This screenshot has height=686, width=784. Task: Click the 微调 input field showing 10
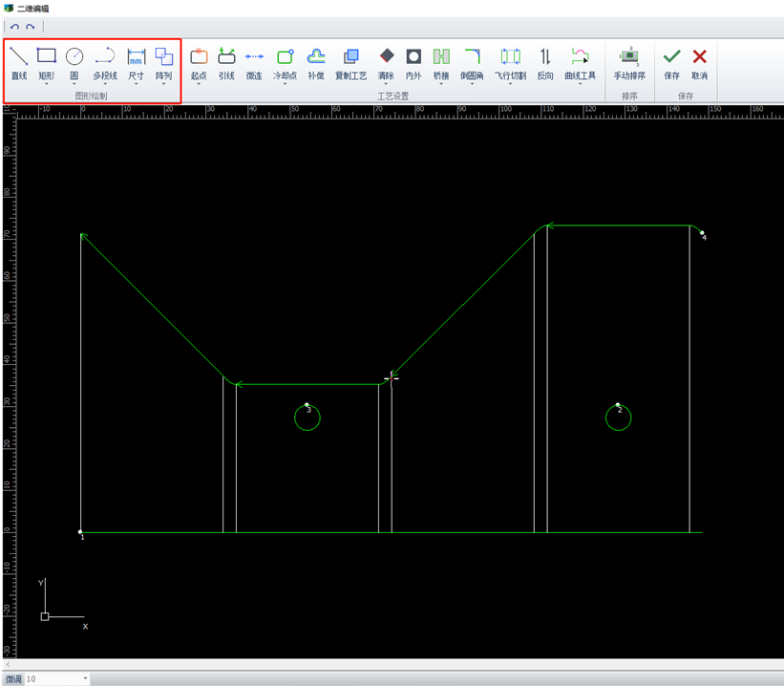tap(53, 678)
